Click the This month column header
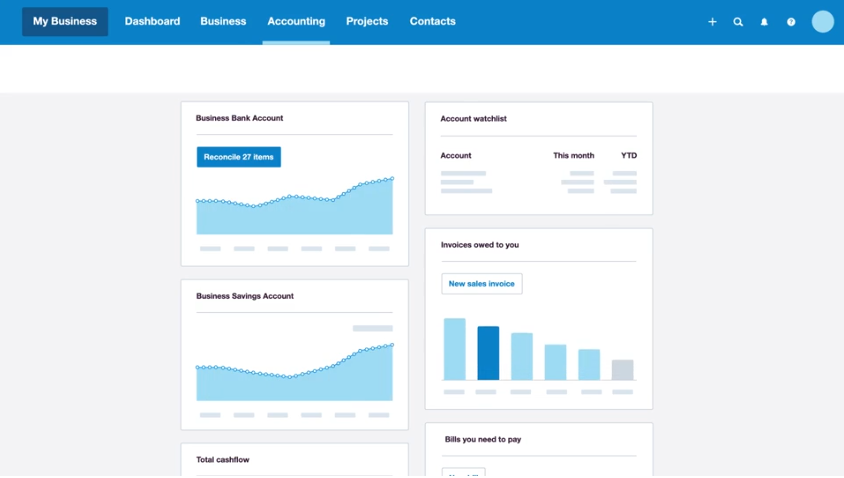This screenshot has height=478, width=844. [x=574, y=156]
